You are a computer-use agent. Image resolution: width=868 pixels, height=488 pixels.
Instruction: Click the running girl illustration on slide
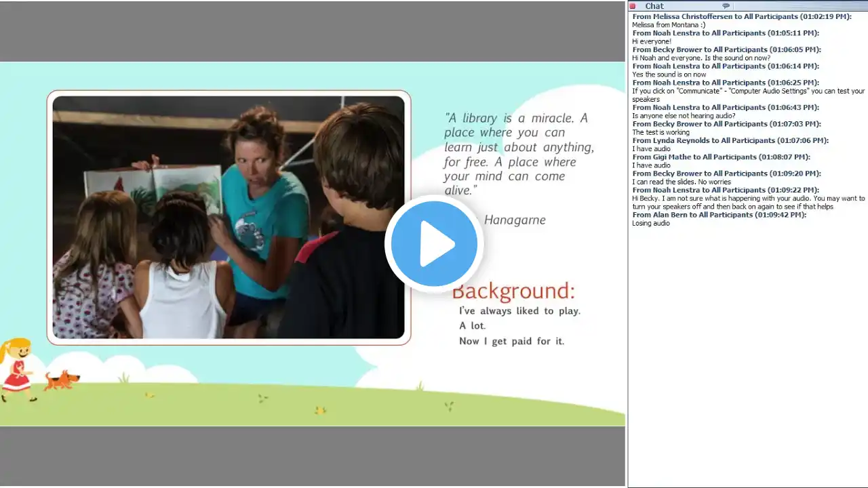(x=17, y=369)
